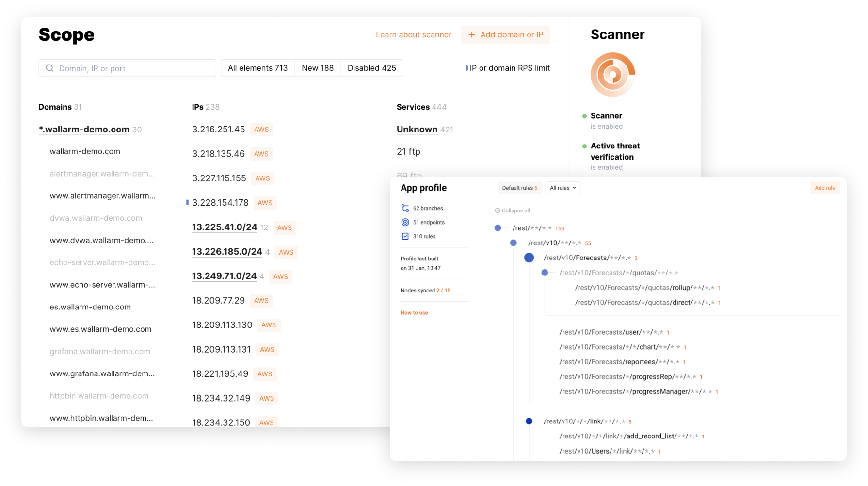Click the search magnifier icon in Scope
The width and height of the screenshot is (868, 486).
tap(49, 68)
